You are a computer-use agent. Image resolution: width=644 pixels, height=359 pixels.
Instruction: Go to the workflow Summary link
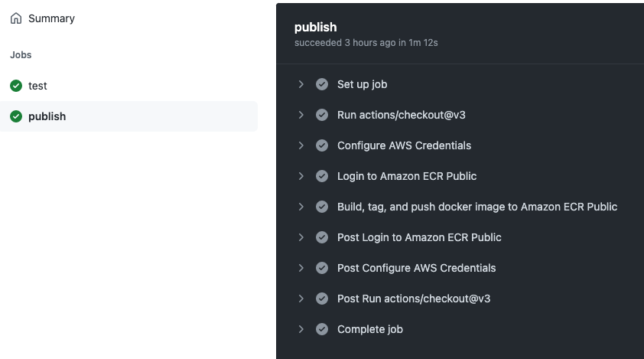point(51,18)
